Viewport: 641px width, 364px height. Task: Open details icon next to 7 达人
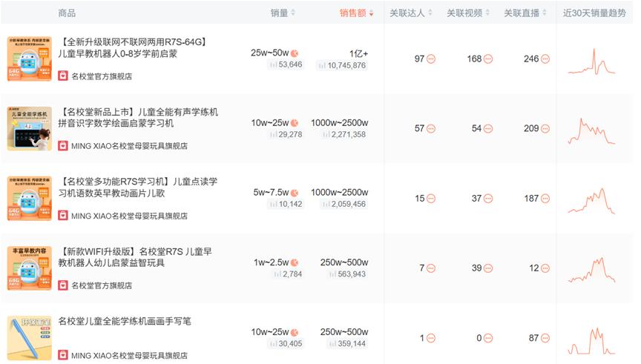[x=431, y=268]
